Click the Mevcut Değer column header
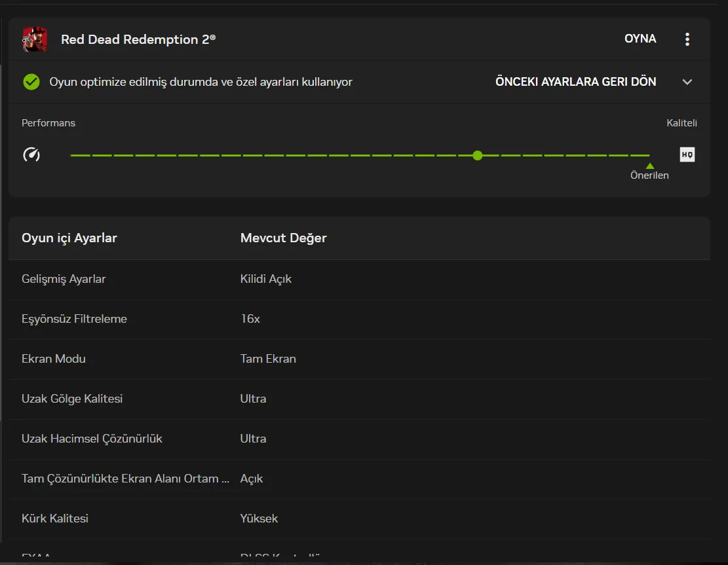This screenshot has width=728, height=565. [283, 238]
